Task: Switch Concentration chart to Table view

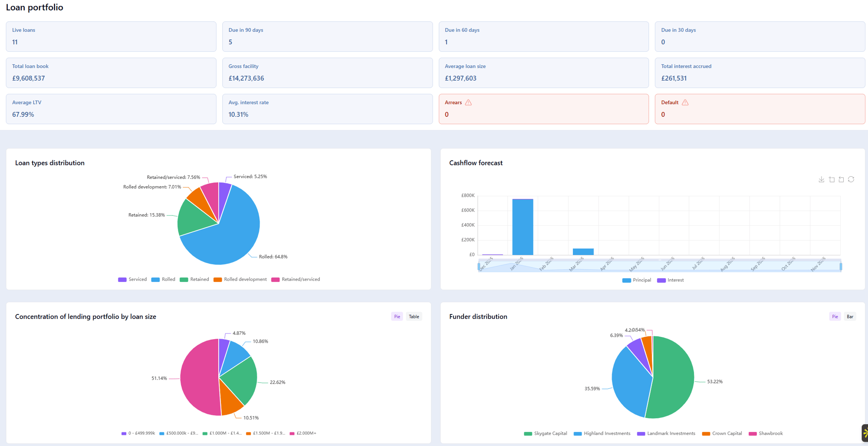Action: pos(414,316)
